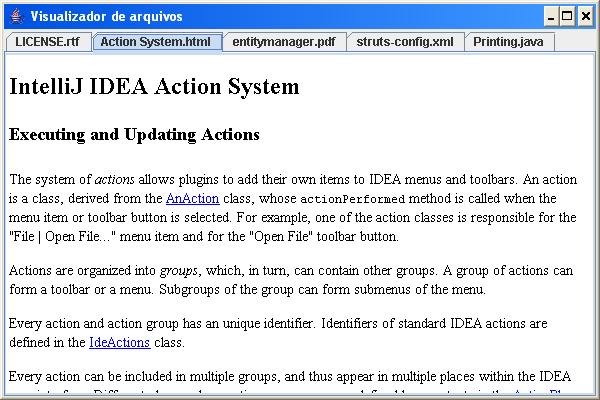
Task: Click the Java coffee cup icon in title bar
Action: (14, 16)
